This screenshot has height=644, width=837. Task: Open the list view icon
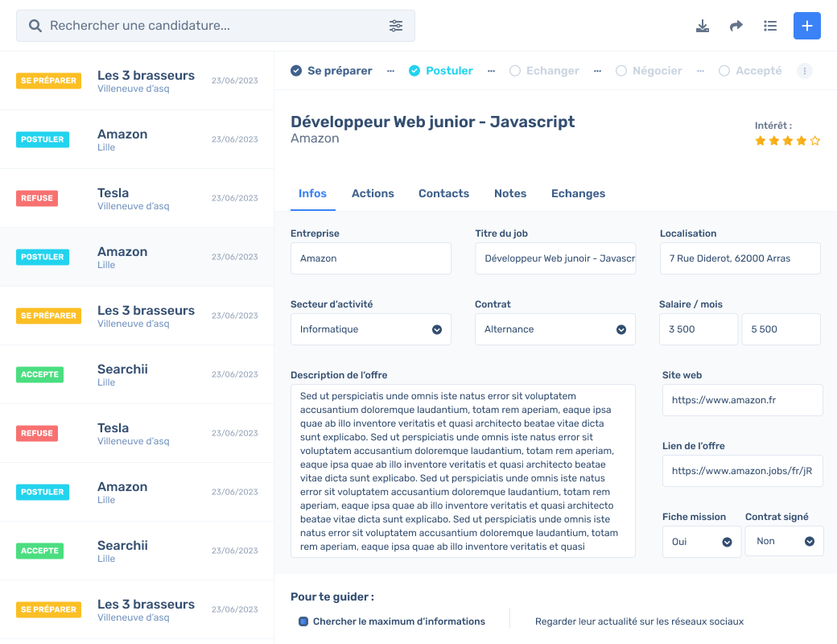tap(770, 26)
